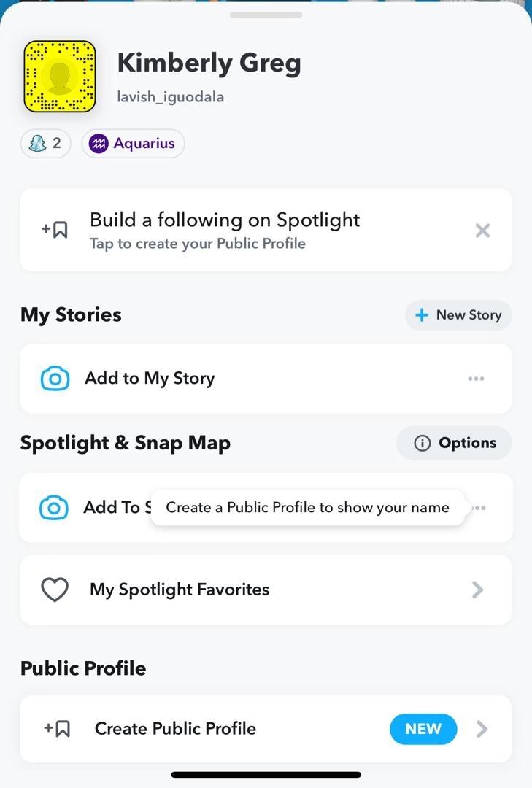Viewport: 532px width, 788px height.
Task: Tap the Build a following bookmark icon
Action: [x=55, y=230]
